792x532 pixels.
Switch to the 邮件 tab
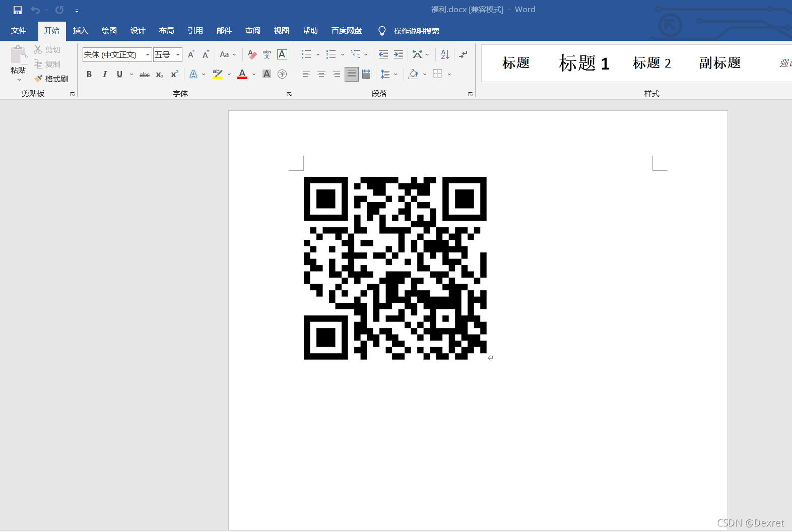[x=224, y=31]
